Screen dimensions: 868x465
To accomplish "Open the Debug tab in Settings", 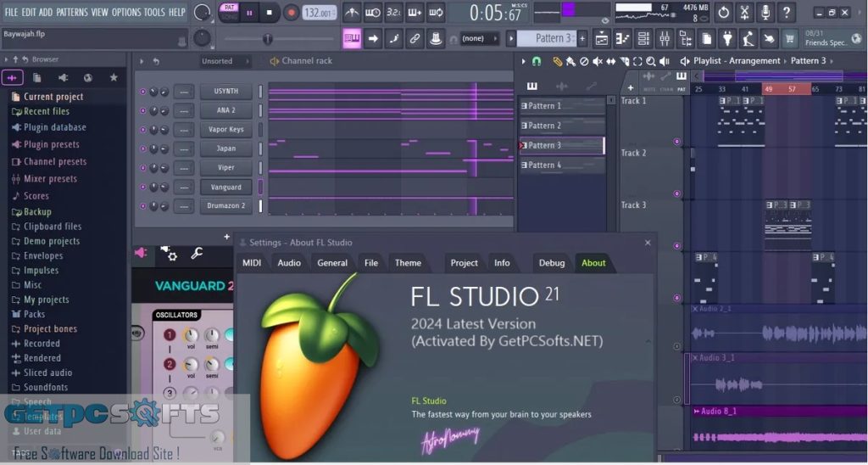I will tap(552, 263).
